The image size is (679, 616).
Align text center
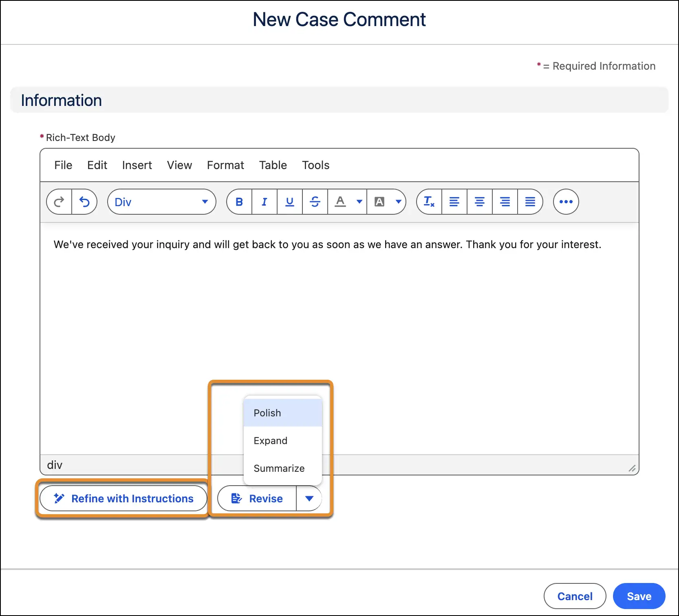(480, 202)
